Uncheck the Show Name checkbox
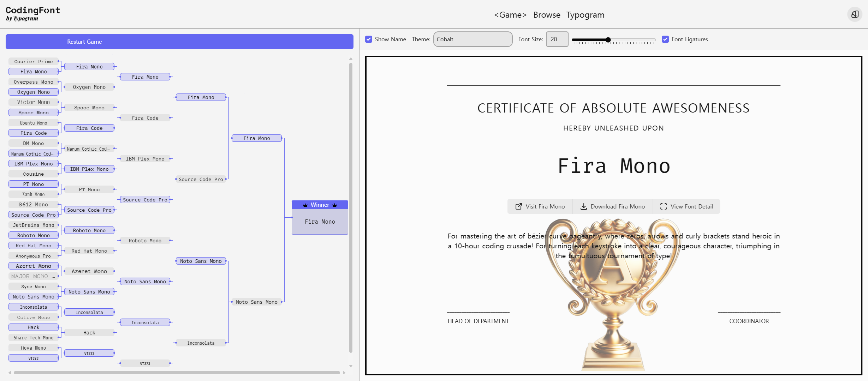Screen dimensions: 868x381 pos(369,39)
